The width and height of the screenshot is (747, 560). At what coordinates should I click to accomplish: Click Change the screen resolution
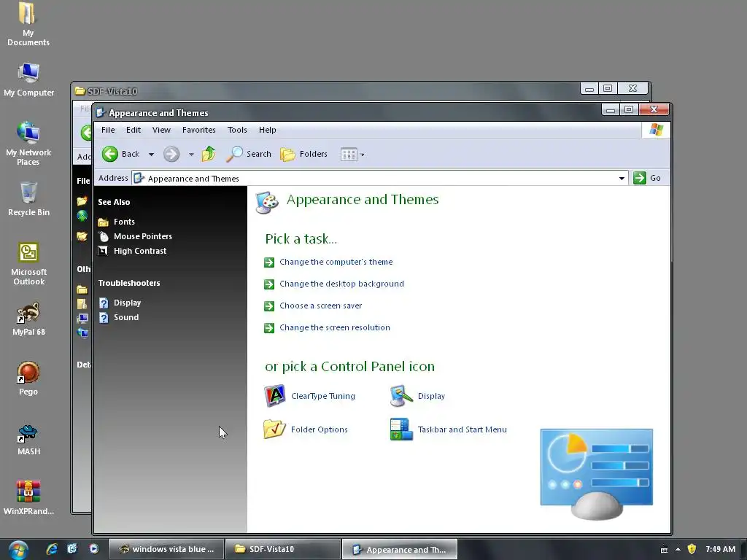[x=334, y=327]
